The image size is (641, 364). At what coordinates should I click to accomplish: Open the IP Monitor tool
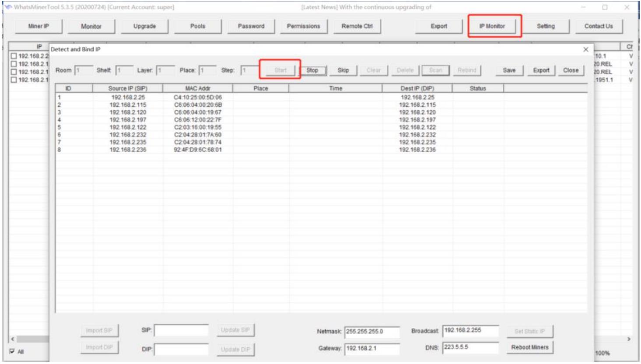492,26
